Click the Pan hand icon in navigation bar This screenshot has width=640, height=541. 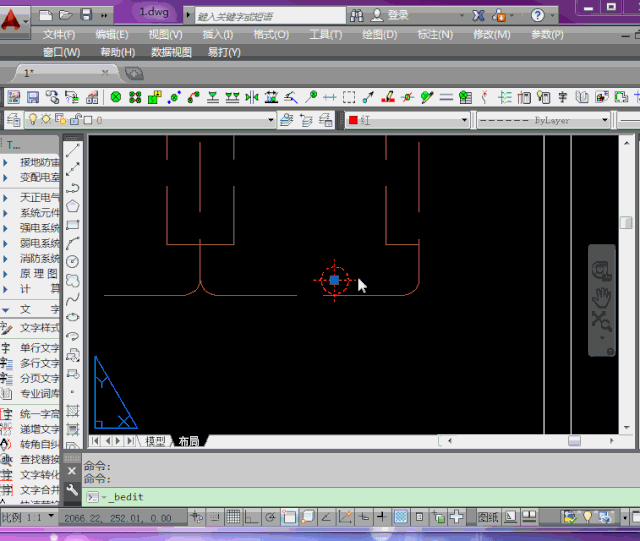(601, 296)
